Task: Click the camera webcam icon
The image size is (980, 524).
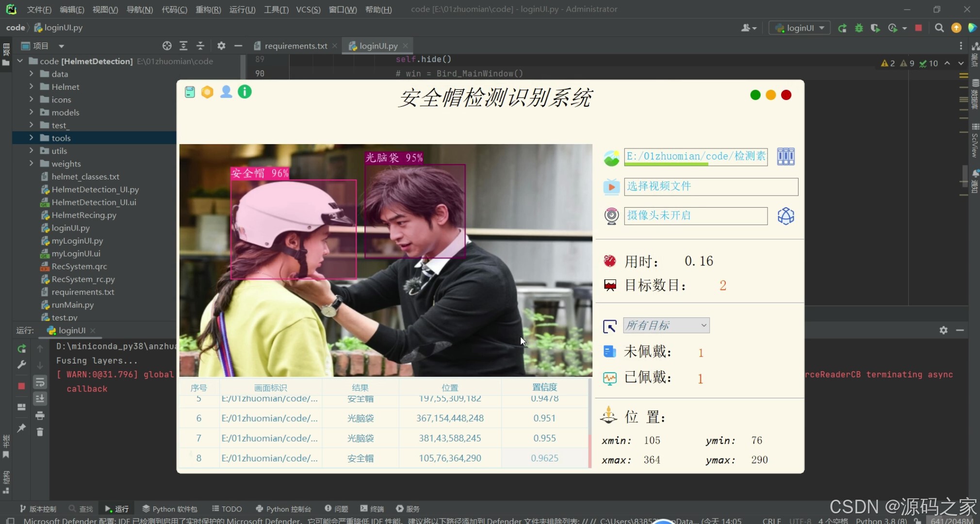Action: point(611,216)
